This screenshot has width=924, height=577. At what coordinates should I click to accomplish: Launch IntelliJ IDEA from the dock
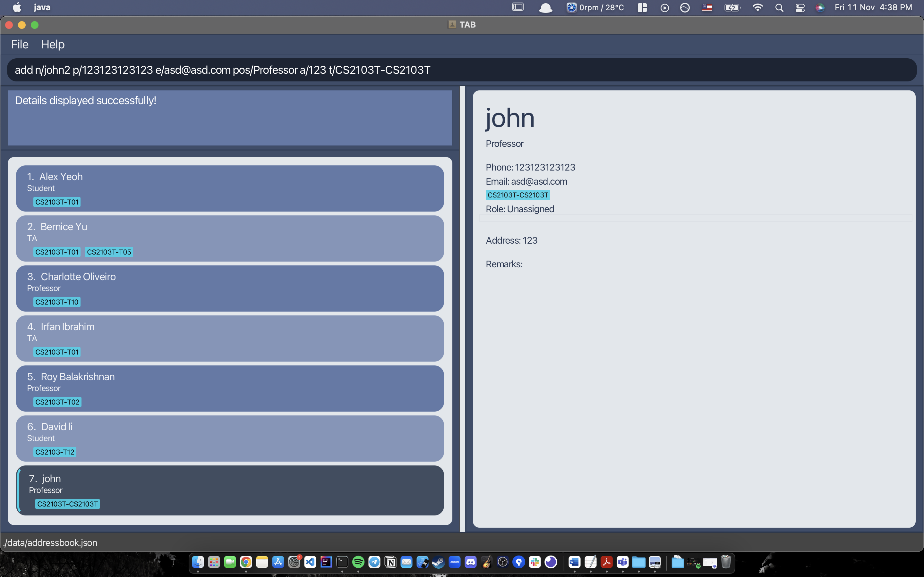[x=326, y=562]
